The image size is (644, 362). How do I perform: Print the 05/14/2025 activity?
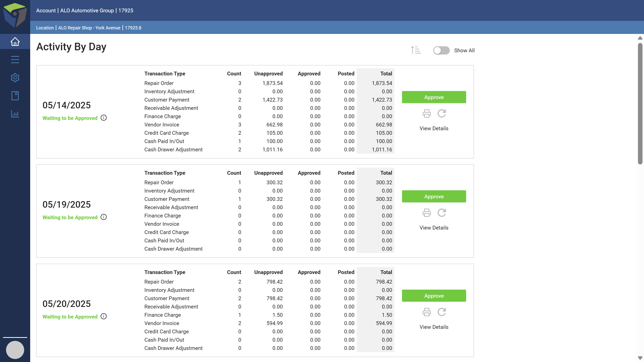pyautogui.click(x=427, y=114)
